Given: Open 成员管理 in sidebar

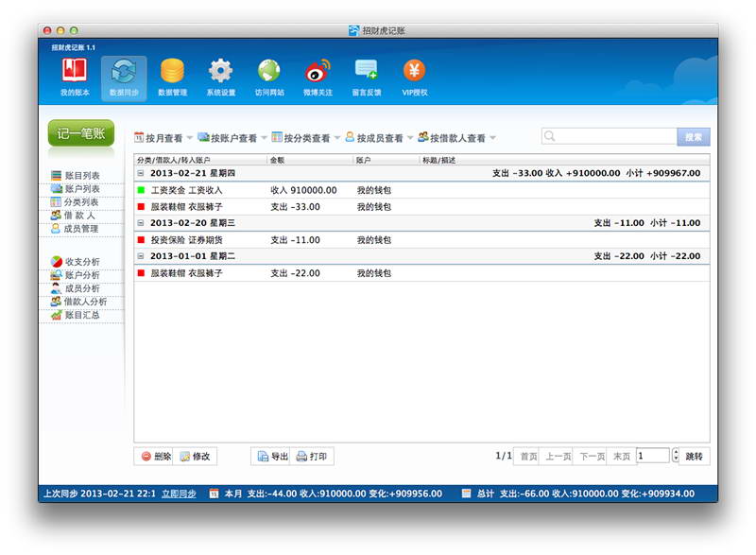Looking at the screenshot, I should tap(75, 229).
